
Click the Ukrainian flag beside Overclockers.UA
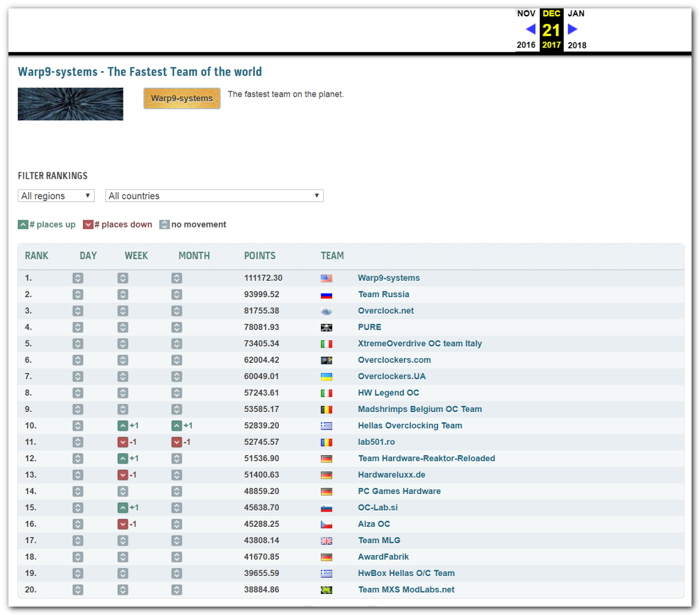326,377
